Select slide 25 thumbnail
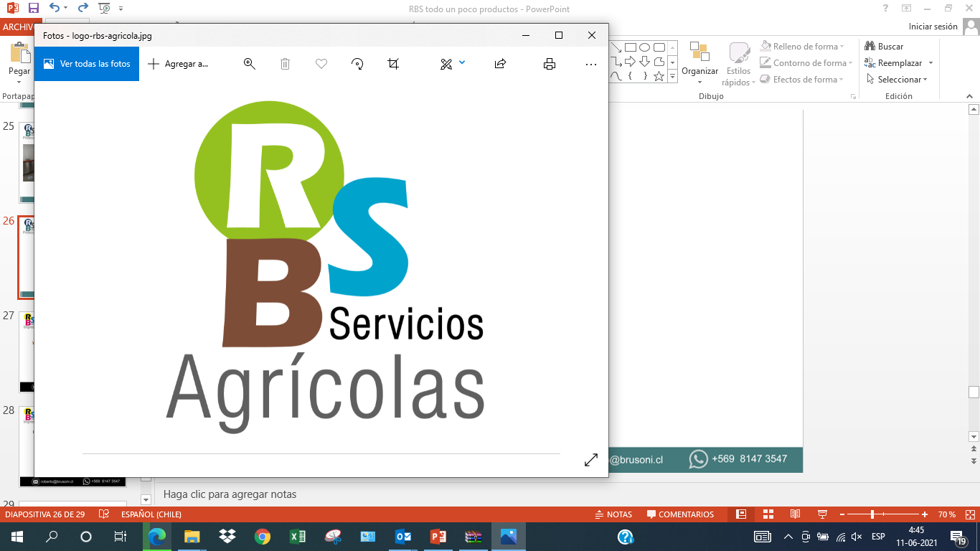Screen dimensions: 980x551 point(27,163)
